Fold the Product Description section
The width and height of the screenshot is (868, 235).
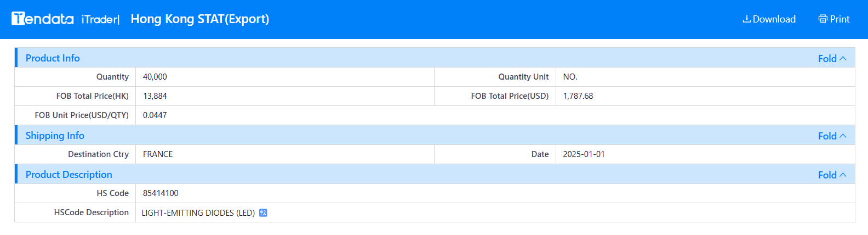click(x=832, y=175)
